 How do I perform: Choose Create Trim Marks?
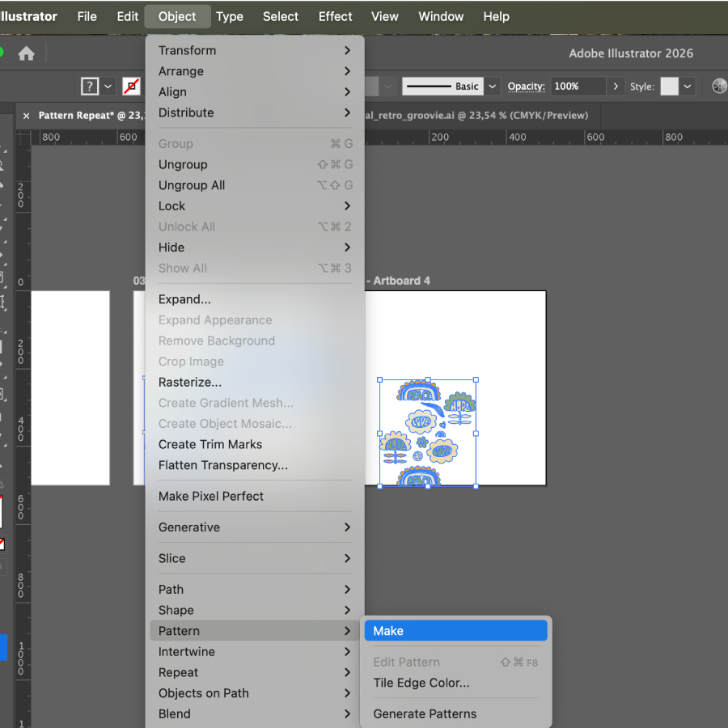click(255, 444)
